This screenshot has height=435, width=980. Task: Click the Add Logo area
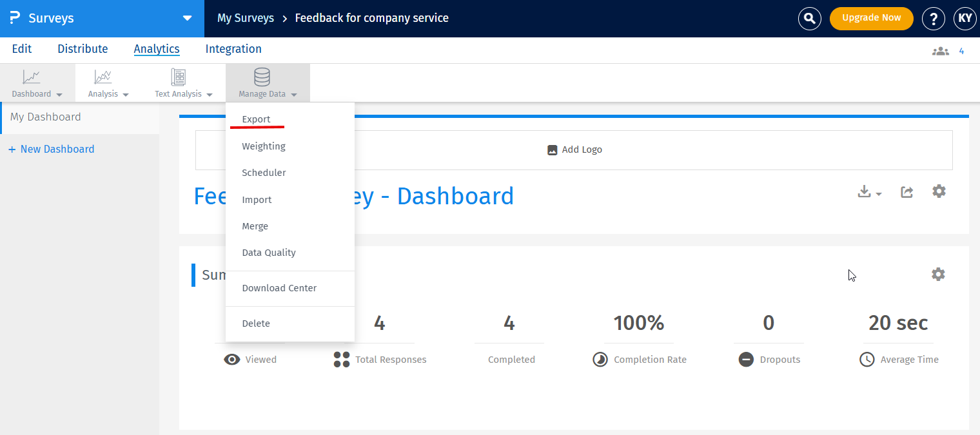pyautogui.click(x=574, y=150)
